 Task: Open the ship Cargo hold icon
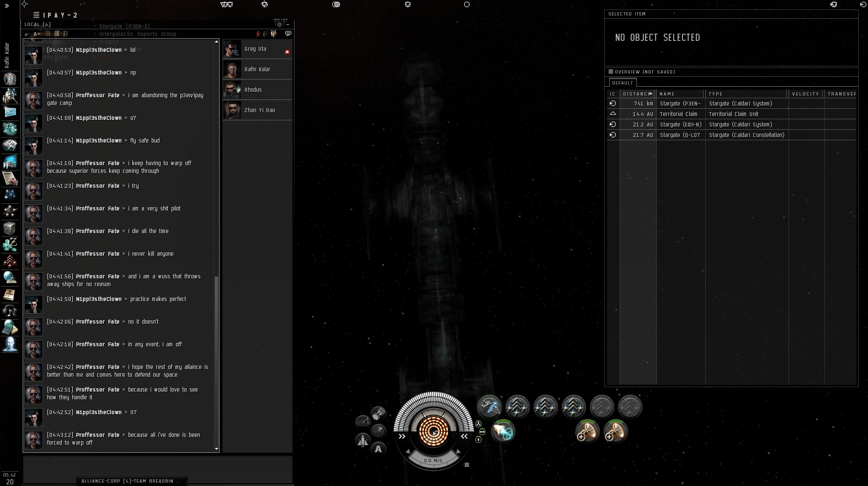378,413
